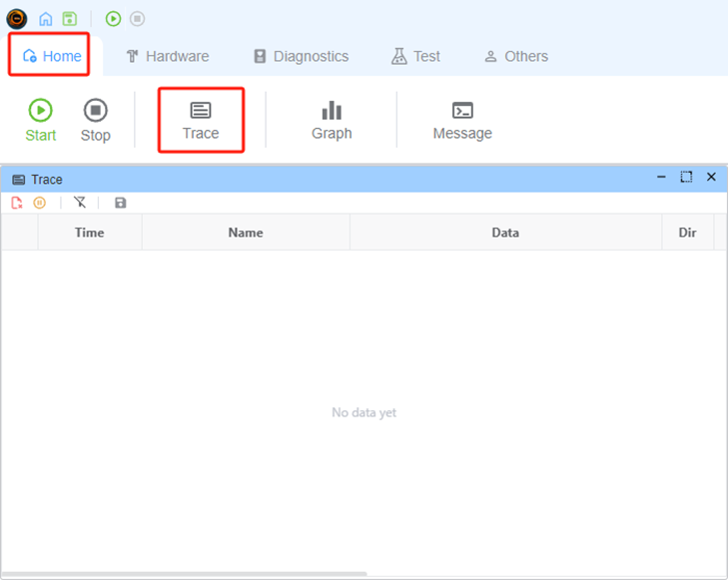Screen dimensions: 728x580
Task: Click the application logo icon
Action: click(17, 19)
